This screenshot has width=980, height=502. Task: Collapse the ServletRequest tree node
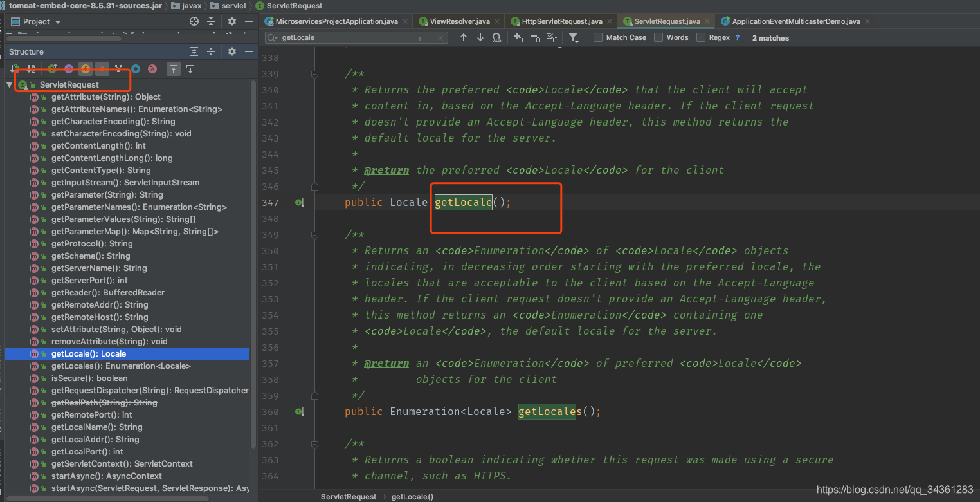9,85
